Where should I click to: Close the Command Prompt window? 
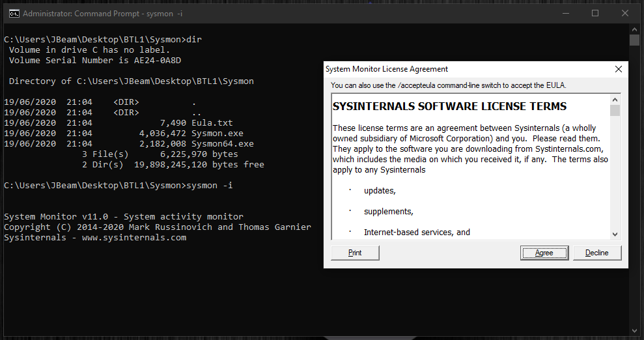625,14
